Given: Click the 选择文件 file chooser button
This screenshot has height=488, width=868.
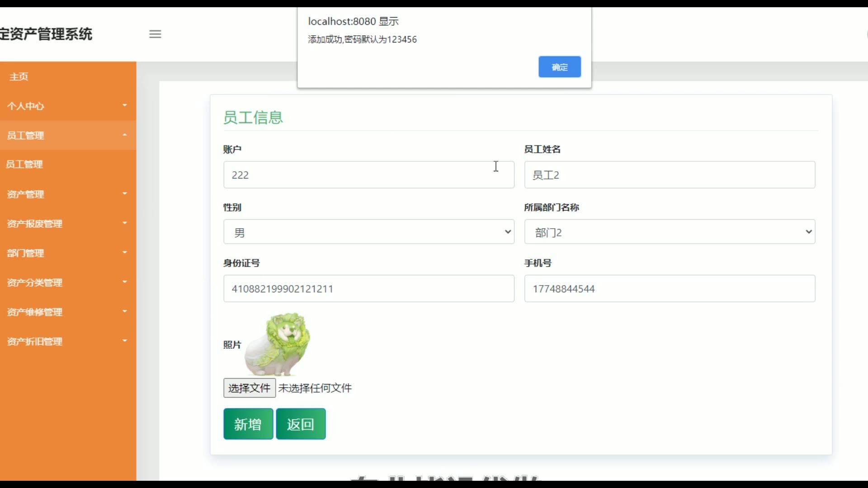Looking at the screenshot, I should click(249, 388).
